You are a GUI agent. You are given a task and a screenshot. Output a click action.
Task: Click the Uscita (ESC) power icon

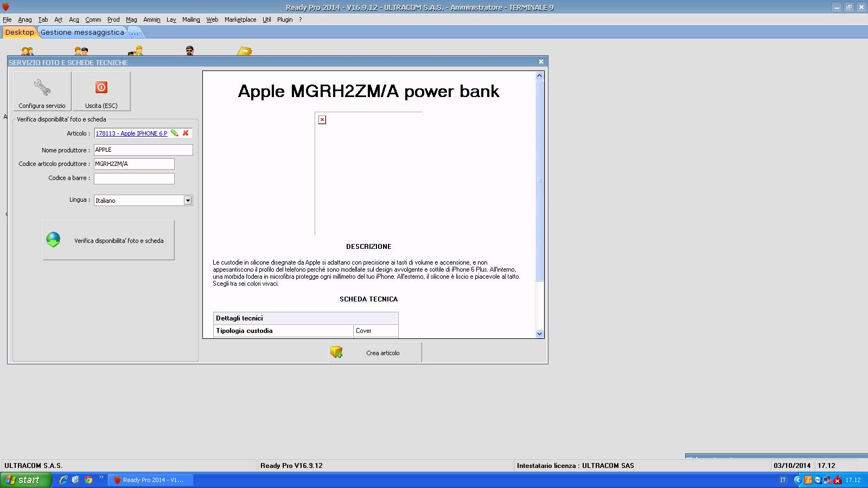tap(101, 87)
